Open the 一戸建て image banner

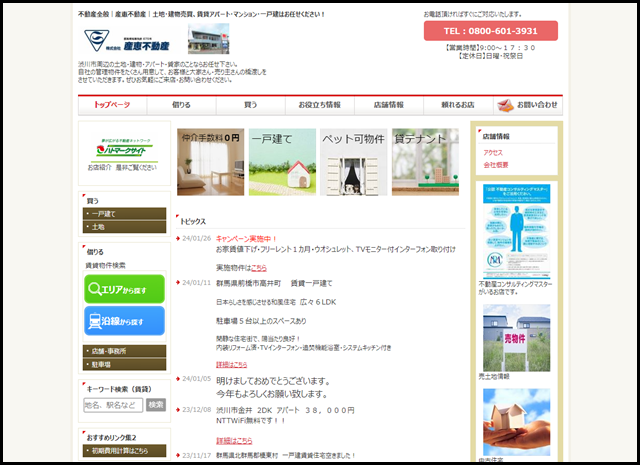(x=282, y=162)
